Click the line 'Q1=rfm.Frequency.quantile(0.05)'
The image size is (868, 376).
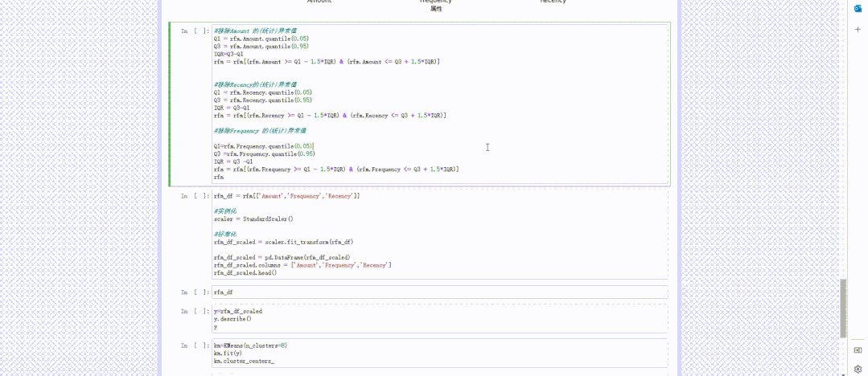tap(263, 146)
